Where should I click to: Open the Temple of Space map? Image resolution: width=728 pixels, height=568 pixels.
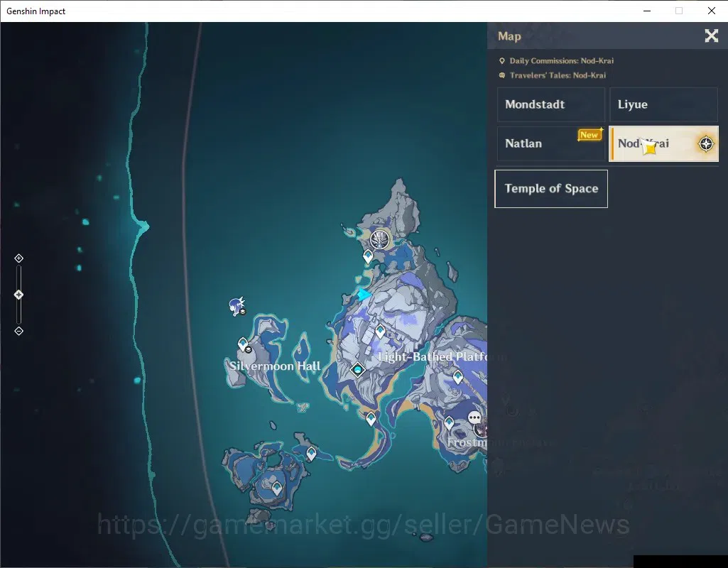point(551,188)
